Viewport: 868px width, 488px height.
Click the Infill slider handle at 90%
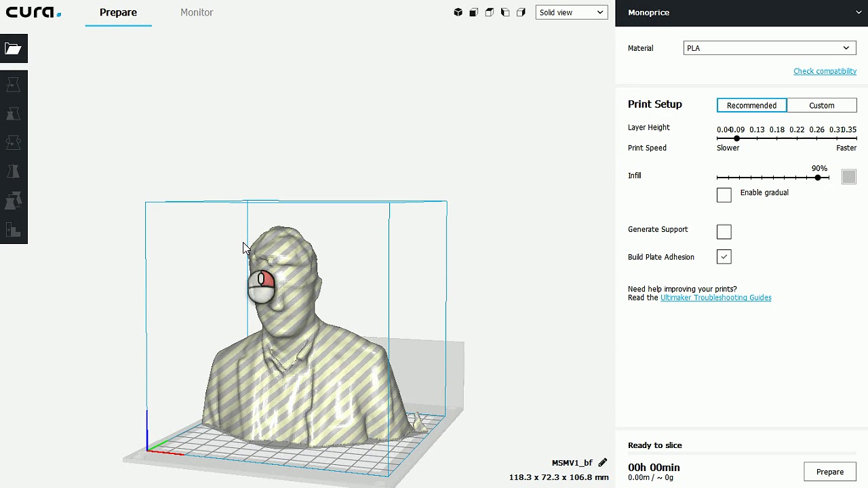818,178
